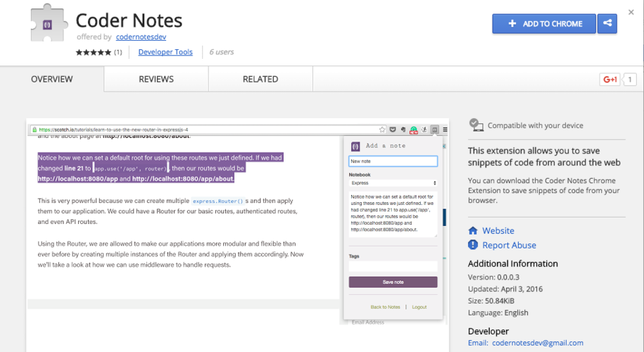Click the +1 count bubble
This screenshot has height=352, width=644.
[630, 80]
